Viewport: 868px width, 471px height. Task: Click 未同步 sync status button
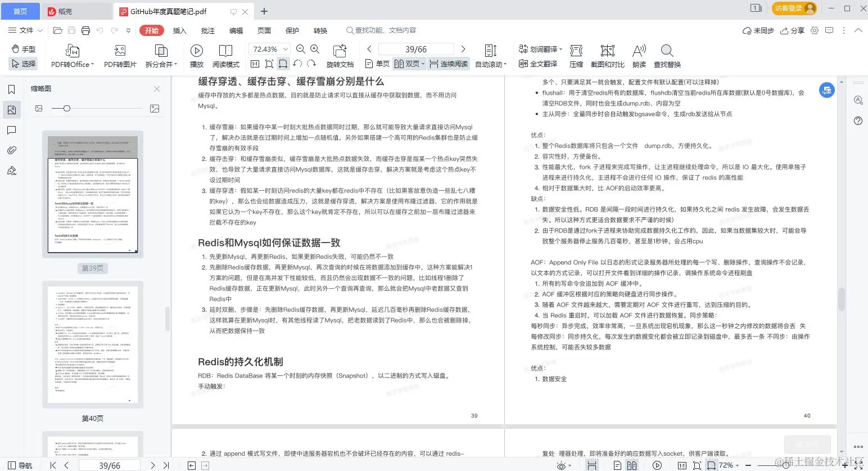(x=758, y=30)
